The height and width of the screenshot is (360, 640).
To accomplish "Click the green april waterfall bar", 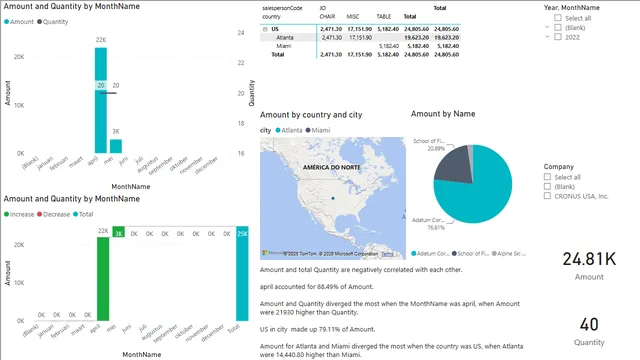I will pyautogui.click(x=103, y=279).
